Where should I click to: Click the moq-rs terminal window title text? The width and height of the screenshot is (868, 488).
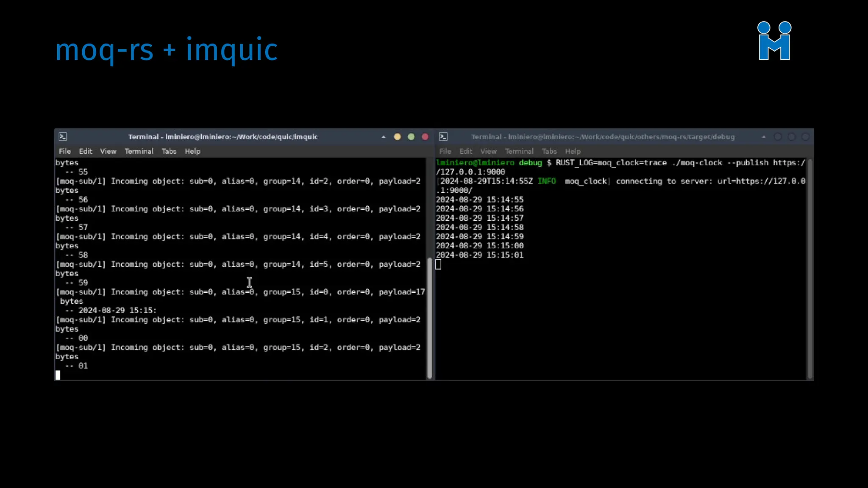pyautogui.click(x=603, y=137)
